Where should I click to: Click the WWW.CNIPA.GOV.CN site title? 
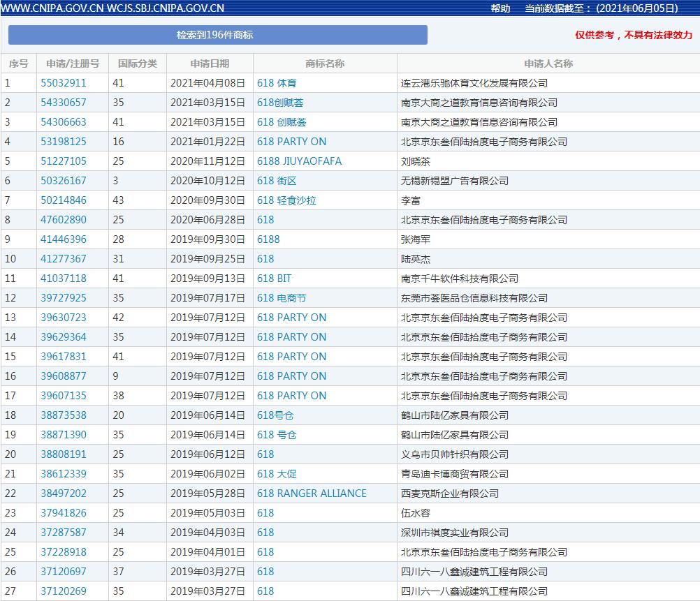click(x=50, y=9)
